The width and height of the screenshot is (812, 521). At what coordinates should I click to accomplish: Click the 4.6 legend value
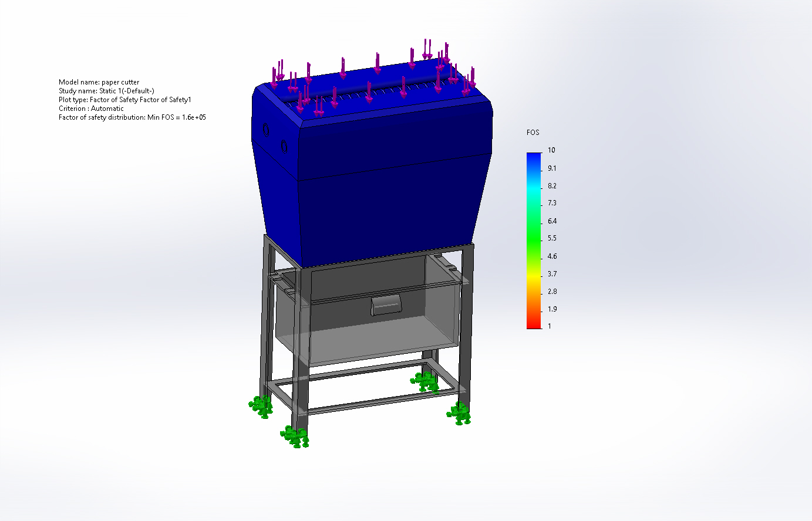pyautogui.click(x=552, y=256)
